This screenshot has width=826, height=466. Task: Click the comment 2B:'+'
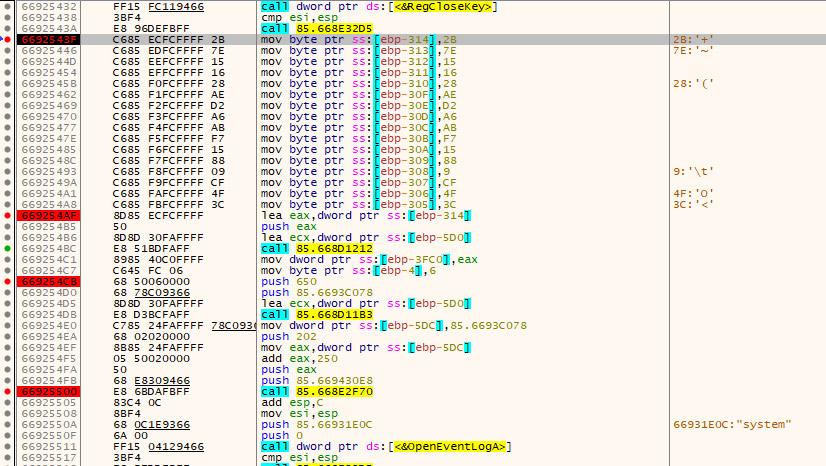(693, 39)
